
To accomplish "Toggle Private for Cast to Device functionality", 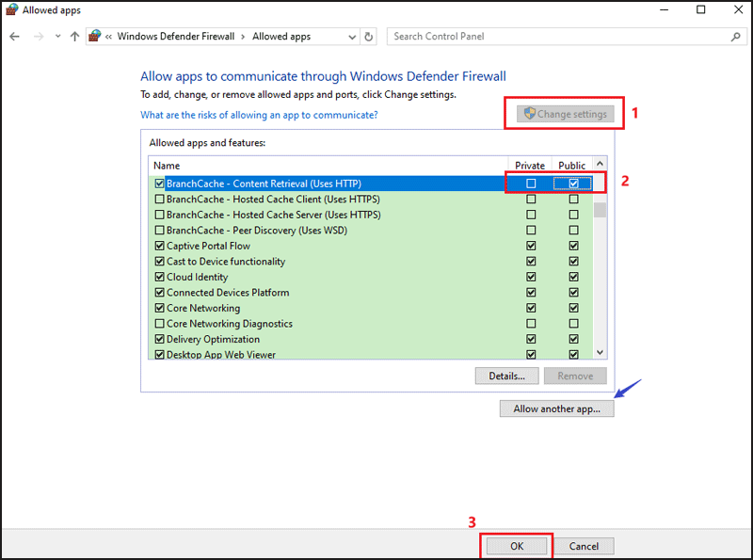I will pos(531,262).
